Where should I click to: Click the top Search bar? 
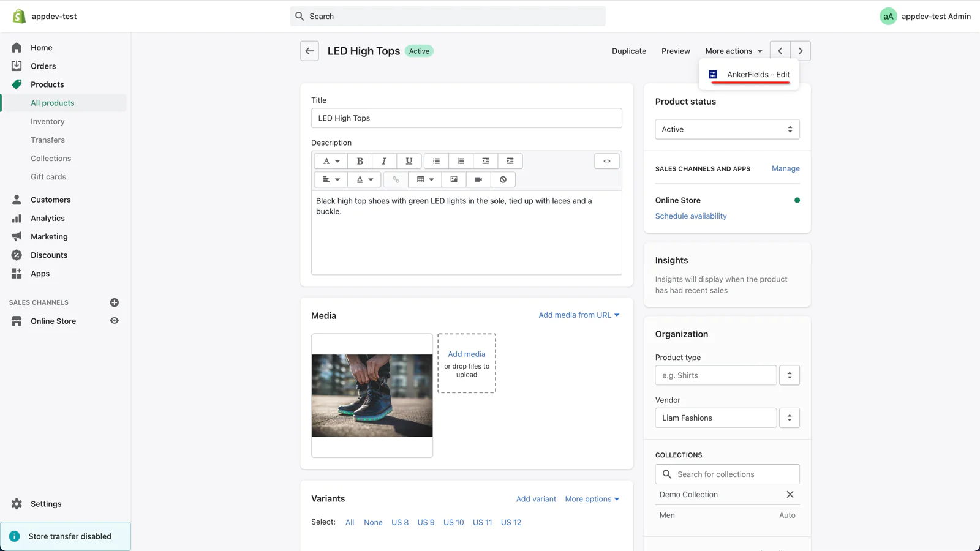coord(448,16)
